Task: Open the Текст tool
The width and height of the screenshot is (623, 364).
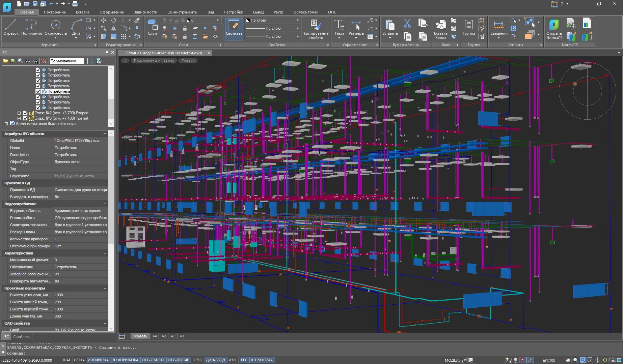Action: pyautogui.click(x=339, y=28)
